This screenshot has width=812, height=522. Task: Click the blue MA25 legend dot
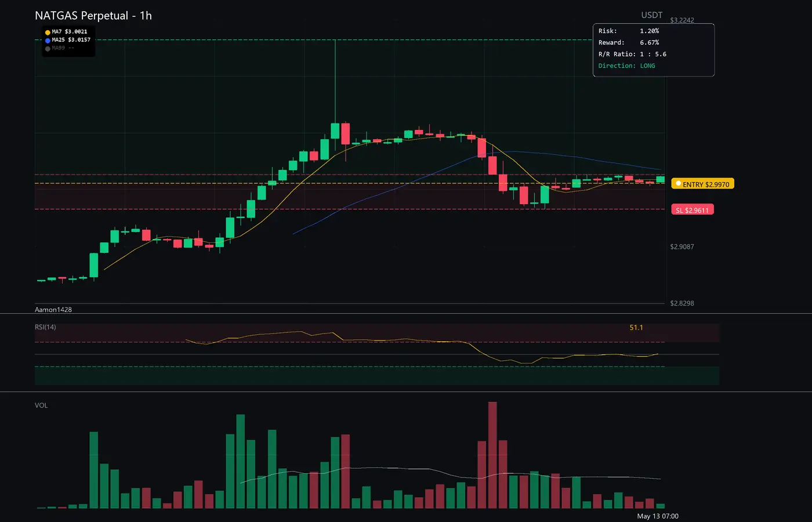[48, 41]
